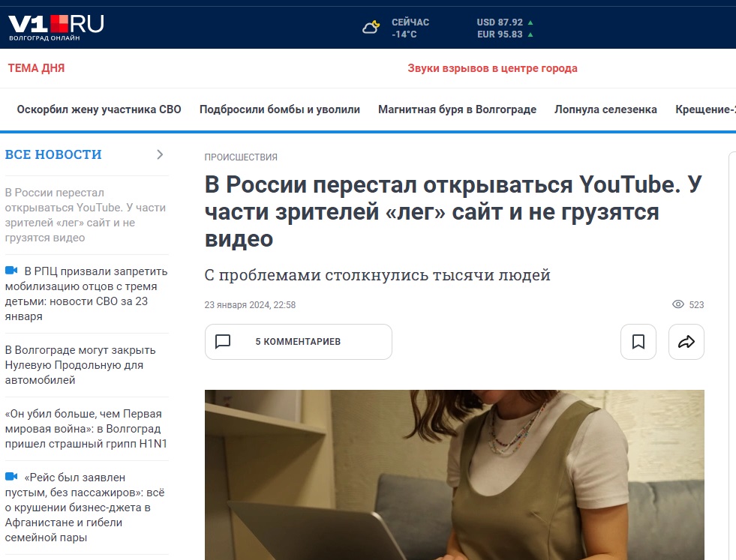
Task: Open the 5 КОММЕНТАРИЕВ button
Action: [299, 342]
